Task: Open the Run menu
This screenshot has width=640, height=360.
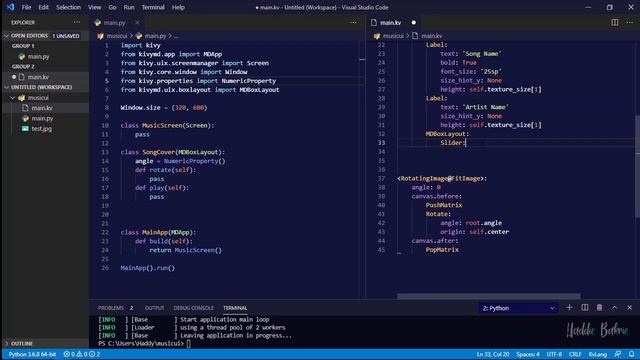Action: tap(129, 7)
